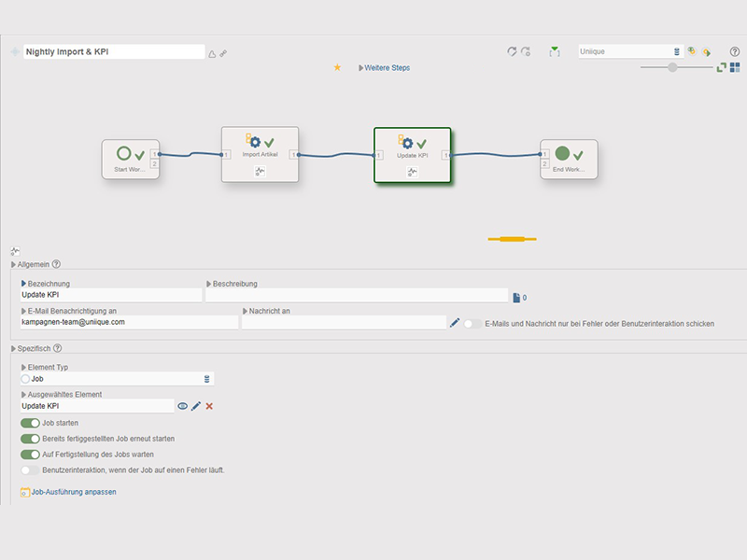The image size is (747, 560).
Task: Select the Update KPI job node
Action: [x=413, y=155]
